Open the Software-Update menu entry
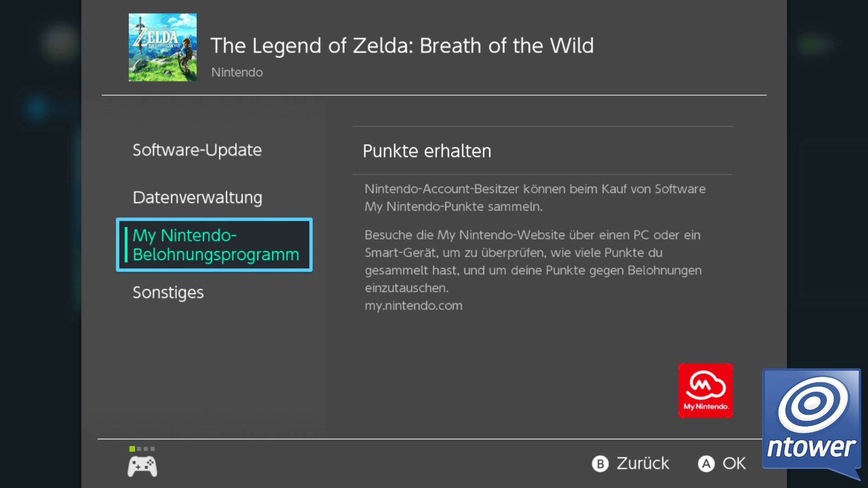The height and width of the screenshot is (488, 868). coord(197,150)
